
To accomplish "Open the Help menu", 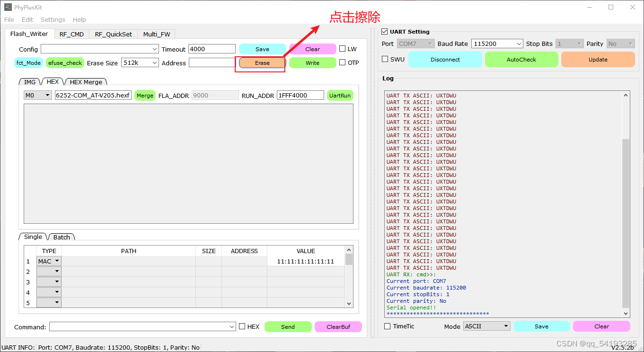I will tap(79, 19).
